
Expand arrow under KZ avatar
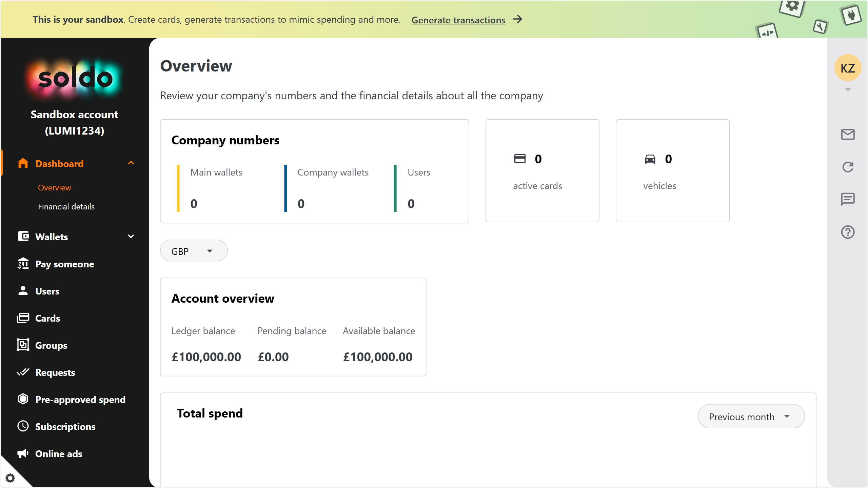tap(848, 90)
